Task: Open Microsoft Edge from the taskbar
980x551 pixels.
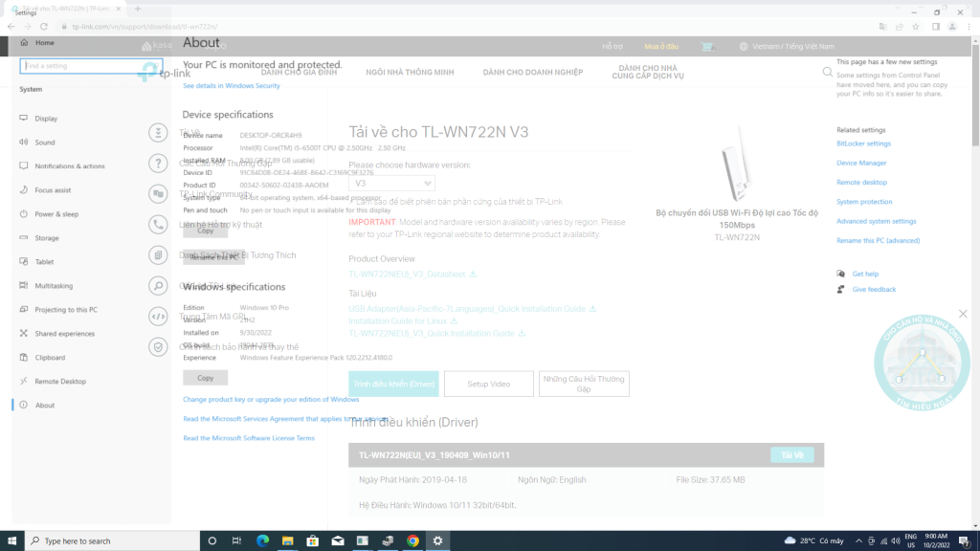Action: coord(262,541)
